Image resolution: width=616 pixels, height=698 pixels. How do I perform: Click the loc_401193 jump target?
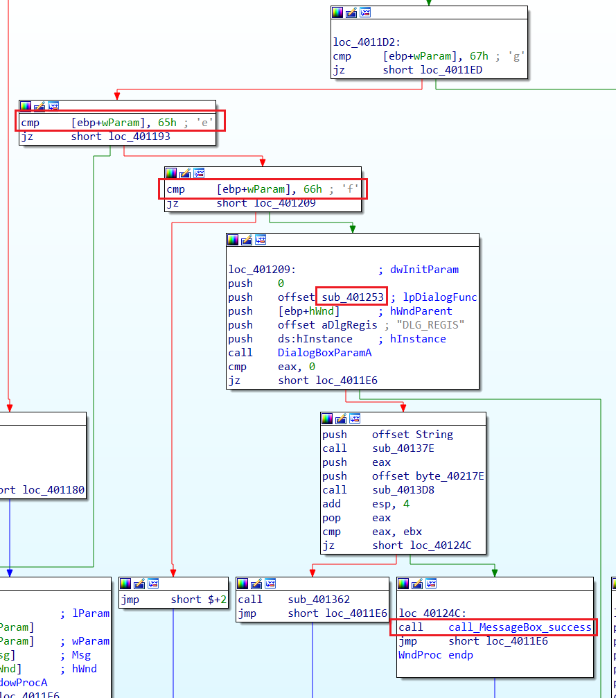click(x=139, y=137)
